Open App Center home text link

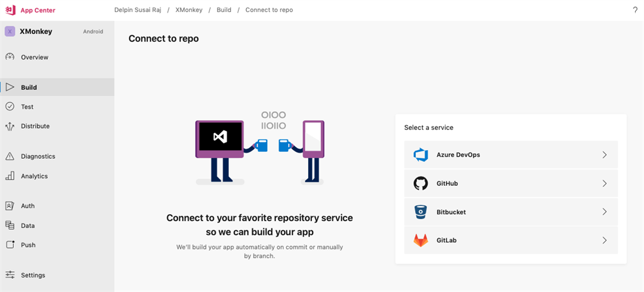(38, 10)
